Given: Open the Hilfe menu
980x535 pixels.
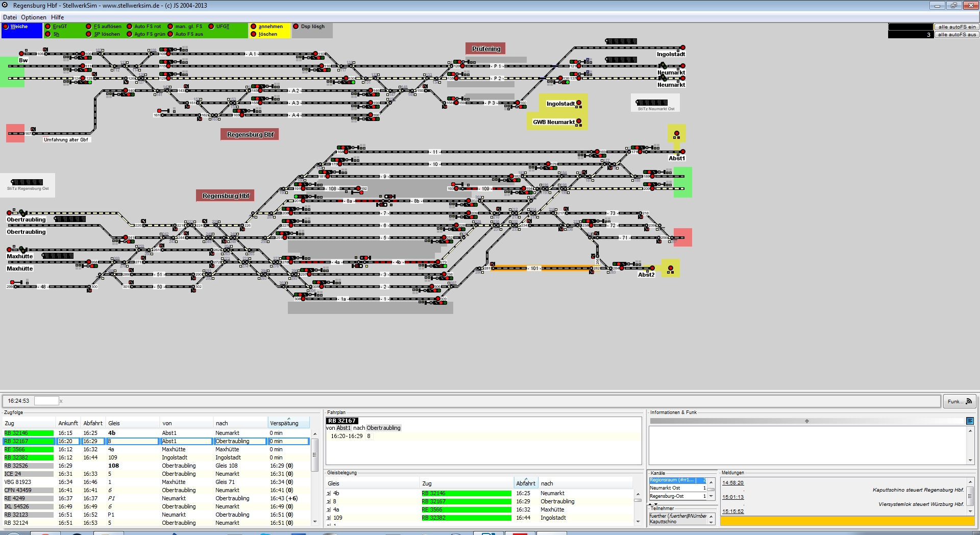Looking at the screenshot, I should tap(57, 17).
